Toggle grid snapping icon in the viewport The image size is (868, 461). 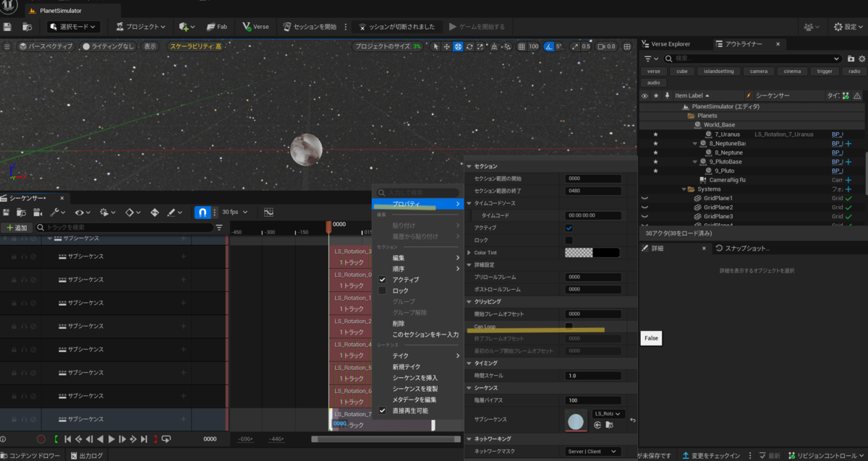[522, 46]
